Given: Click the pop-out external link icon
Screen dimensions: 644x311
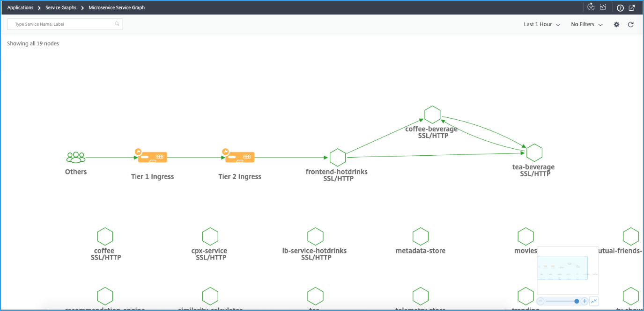Looking at the screenshot, I should [x=632, y=7].
